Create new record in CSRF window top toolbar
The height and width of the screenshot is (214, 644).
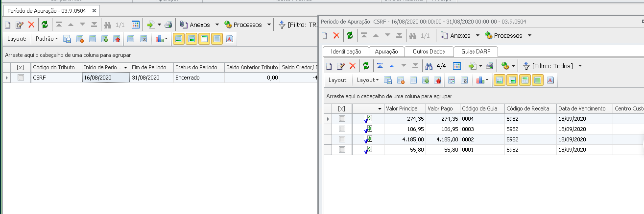click(324, 35)
